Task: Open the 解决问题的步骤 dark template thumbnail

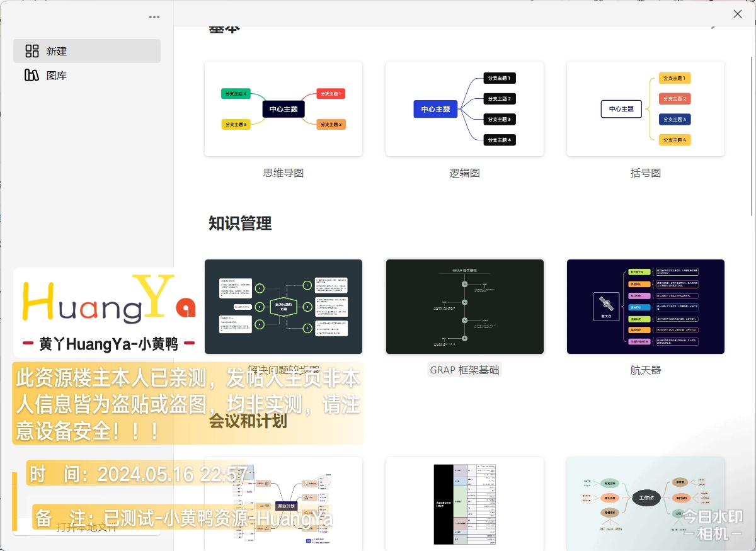Action: pyautogui.click(x=283, y=307)
